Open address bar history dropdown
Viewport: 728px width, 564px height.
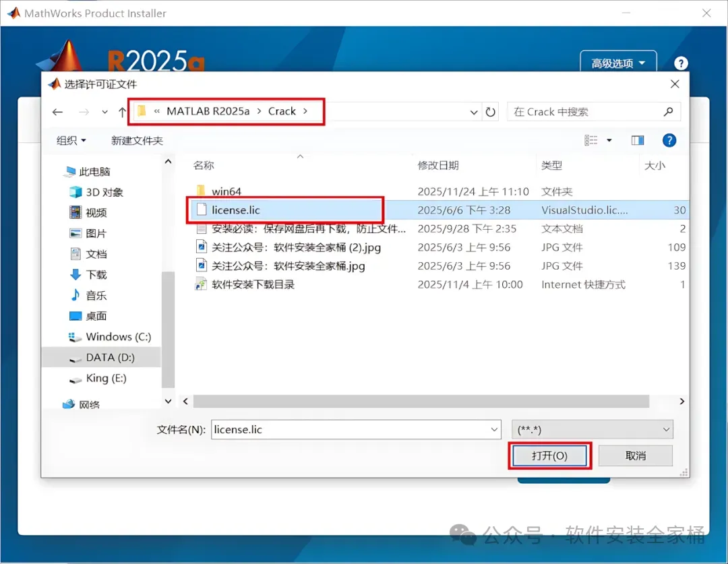click(474, 113)
